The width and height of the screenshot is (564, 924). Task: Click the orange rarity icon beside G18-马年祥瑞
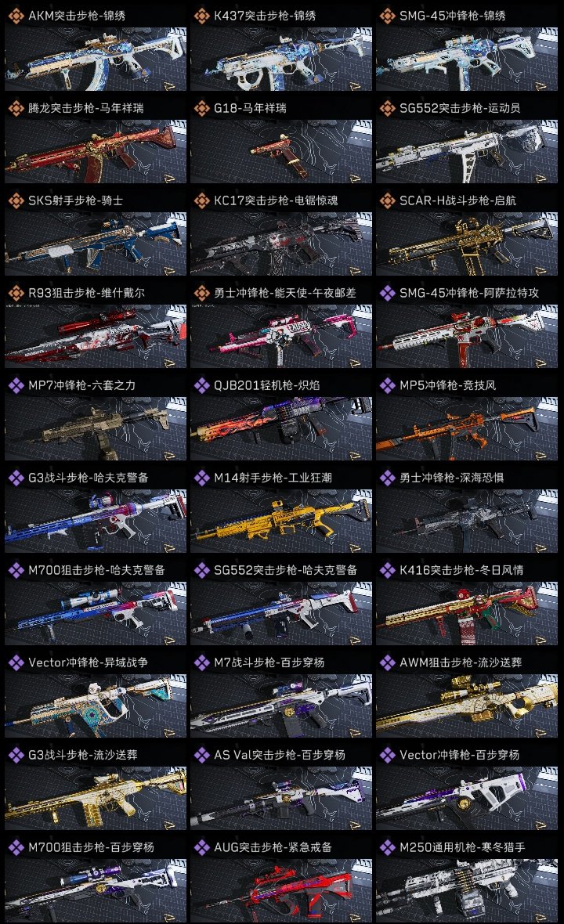click(x=201, y=108)
